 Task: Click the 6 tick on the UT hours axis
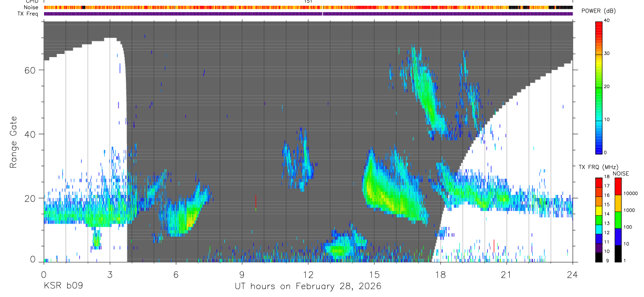(x=176, y=274)
